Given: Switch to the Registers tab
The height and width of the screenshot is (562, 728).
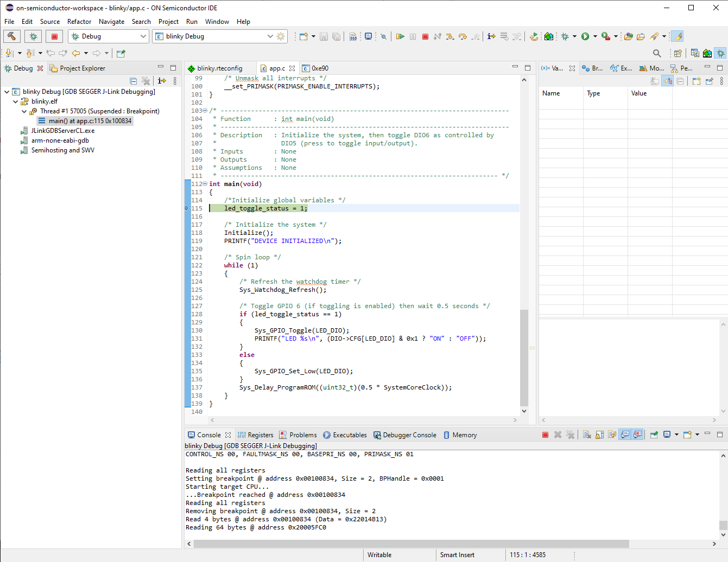Looking at the screenshot, I should [255, 435].
